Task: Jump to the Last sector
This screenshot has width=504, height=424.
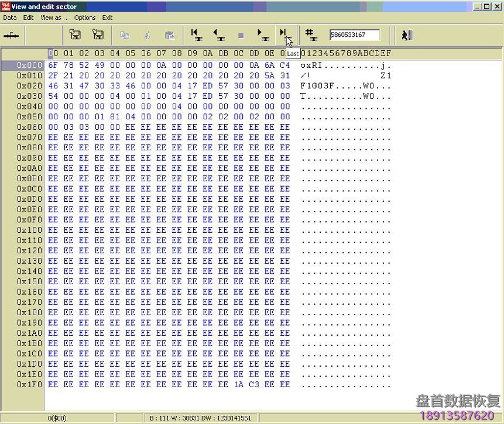Action: [285, 35]
